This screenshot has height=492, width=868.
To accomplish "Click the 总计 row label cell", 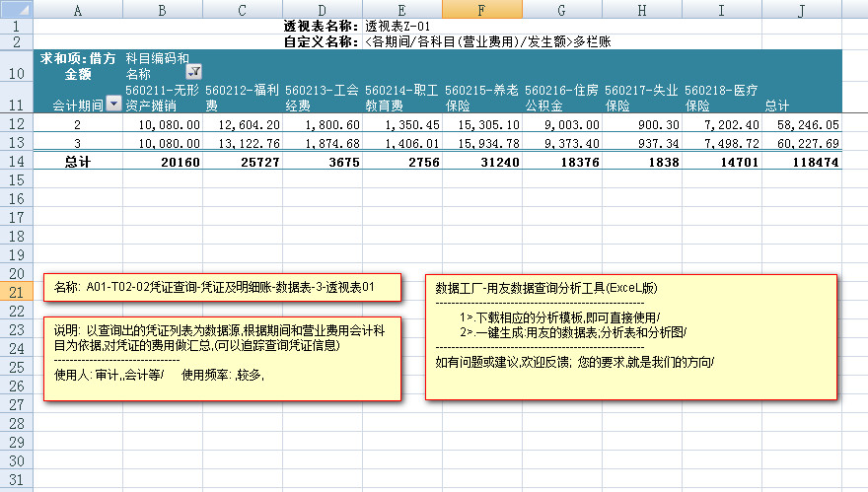I will pyautogui.click(x=78, y=161).
